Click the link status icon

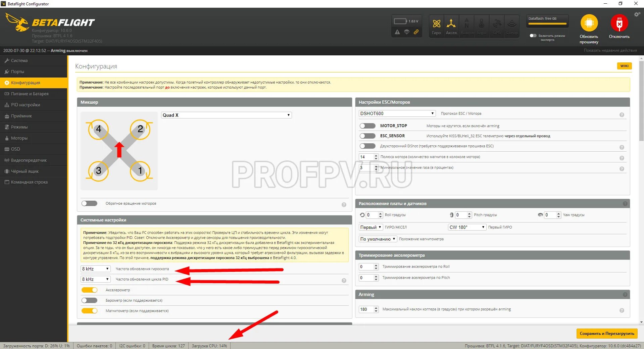[x=416, y=32]
